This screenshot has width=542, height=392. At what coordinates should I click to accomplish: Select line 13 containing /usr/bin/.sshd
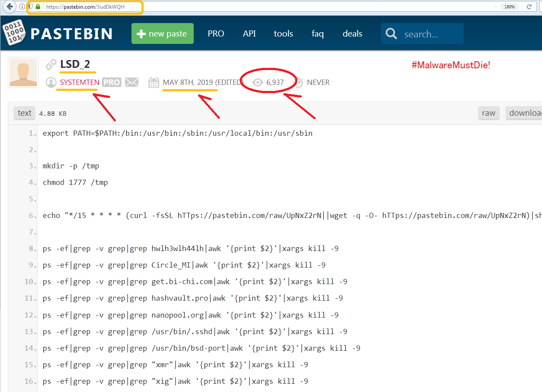(195, 332)
